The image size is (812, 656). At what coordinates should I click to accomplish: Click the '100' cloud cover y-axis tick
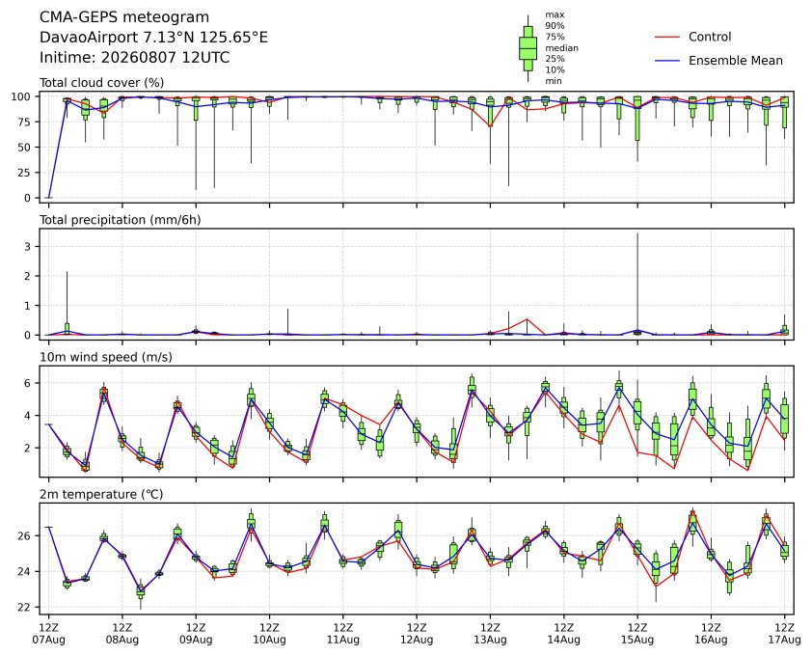[x=21, y=96]
